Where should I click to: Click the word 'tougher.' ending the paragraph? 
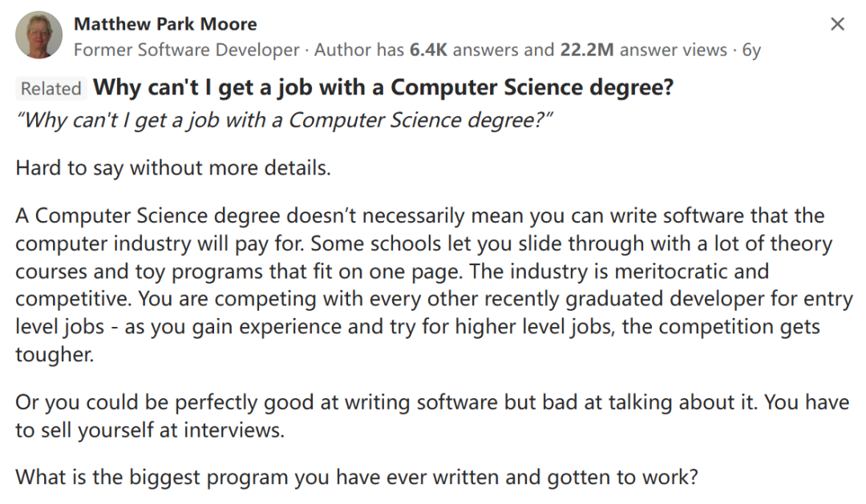click(x=55, y=354)
